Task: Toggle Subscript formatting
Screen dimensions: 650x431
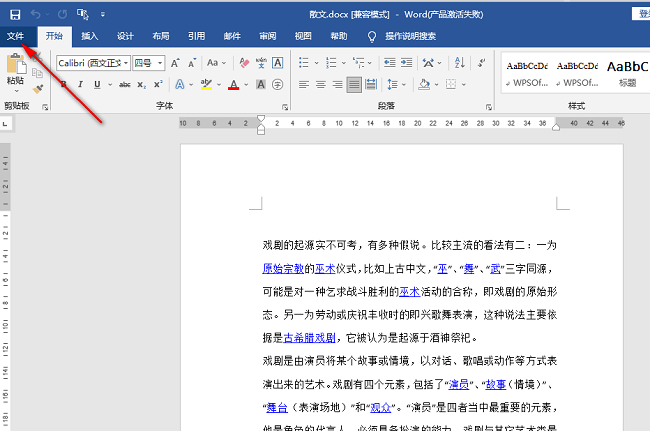Action: coord(142,85)
